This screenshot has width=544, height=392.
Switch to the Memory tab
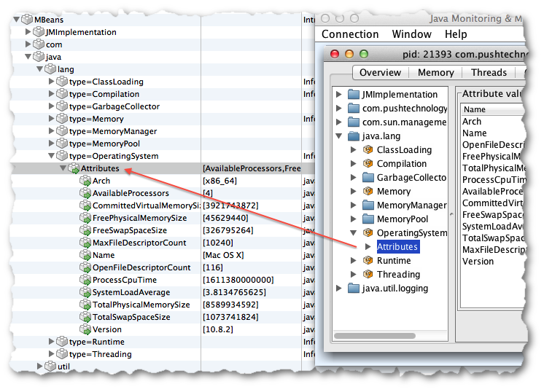[x=435, y=73]
